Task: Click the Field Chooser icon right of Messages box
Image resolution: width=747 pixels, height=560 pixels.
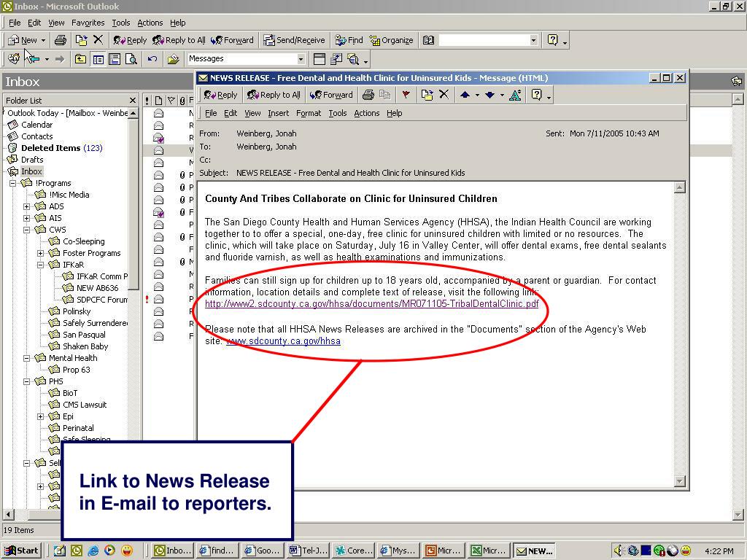Action: pyautogui.click(x=320, y=59)
